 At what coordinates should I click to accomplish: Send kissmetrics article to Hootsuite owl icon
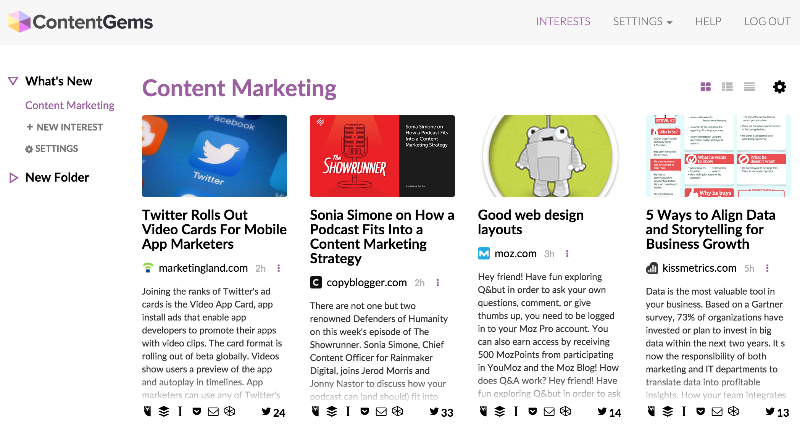651,411
